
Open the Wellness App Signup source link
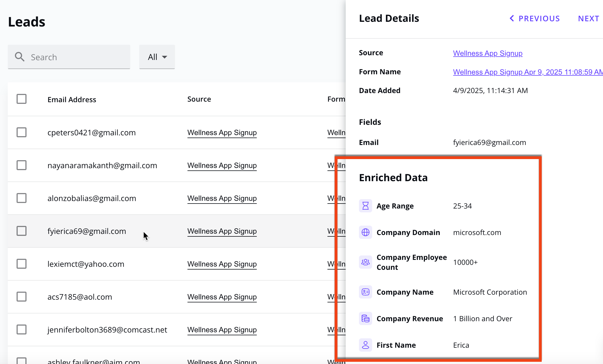(488, 53)
